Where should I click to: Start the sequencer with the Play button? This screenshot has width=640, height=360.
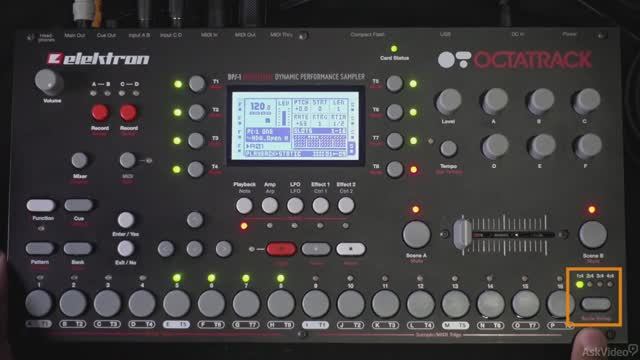coord(316,249)
